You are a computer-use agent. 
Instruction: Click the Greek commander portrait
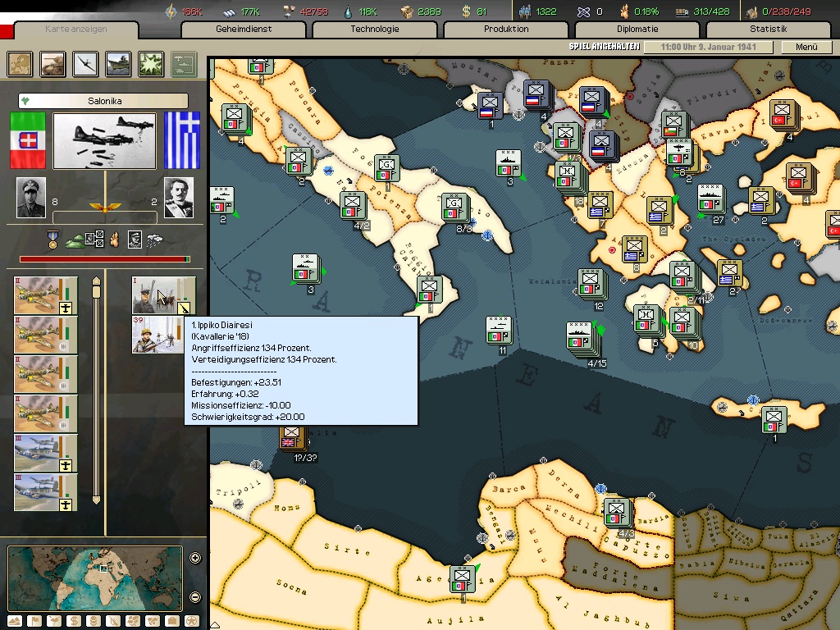coord(179,198)
